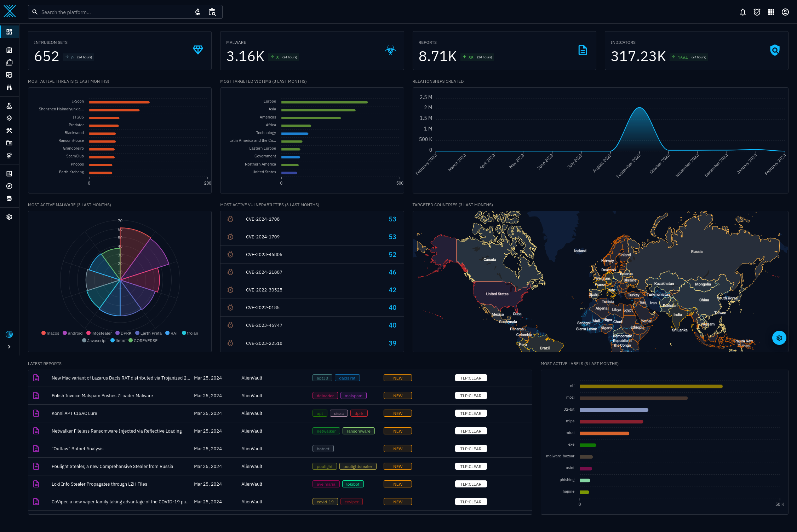Open the custom Dashboards chart sidebar icon

(x=9, y=174)
